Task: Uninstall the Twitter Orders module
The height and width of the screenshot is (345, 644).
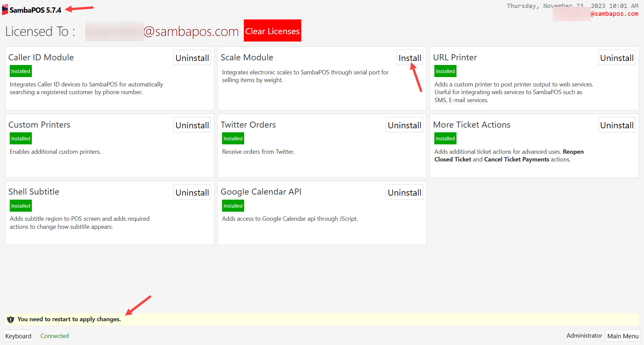Action: pos(404,125)
